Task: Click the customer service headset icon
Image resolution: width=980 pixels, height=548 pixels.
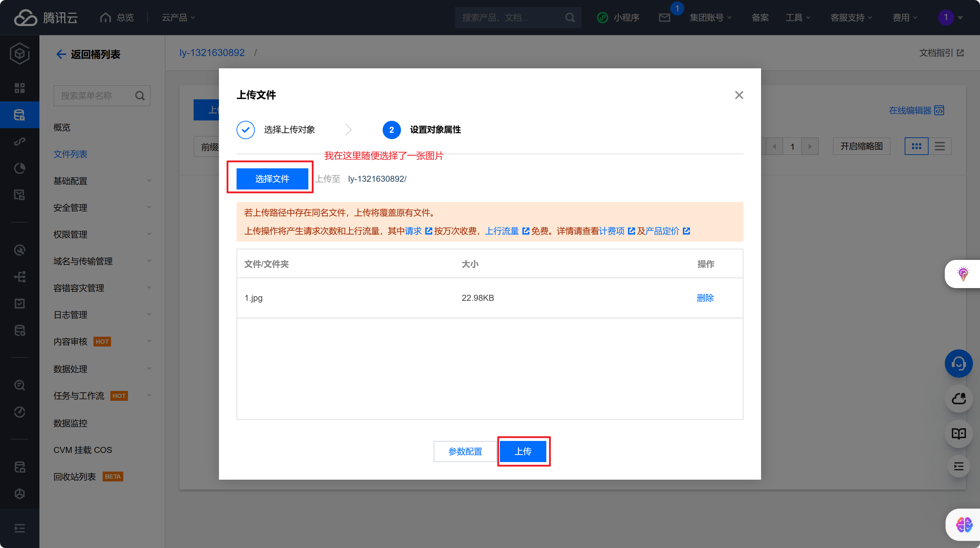Action: click(958, 363)
